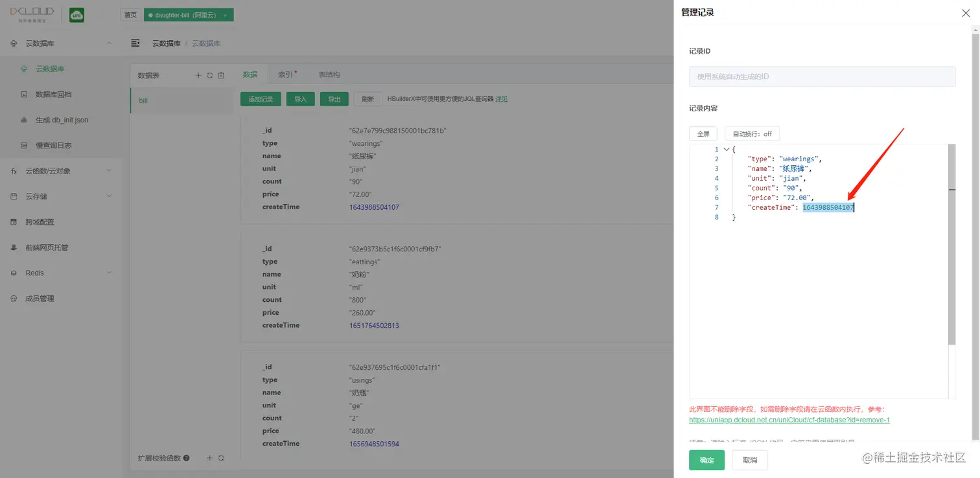Click the 全屏 button in the editor

coord(703,133)
